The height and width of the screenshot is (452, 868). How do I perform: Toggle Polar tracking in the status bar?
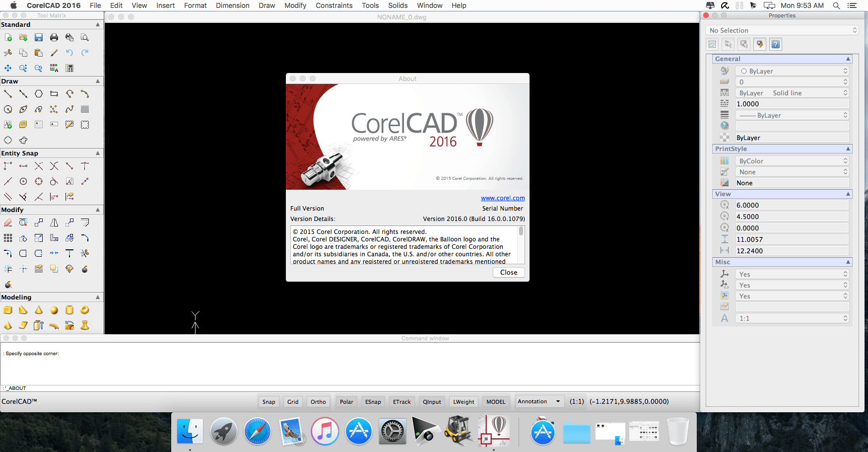[346, 402]
